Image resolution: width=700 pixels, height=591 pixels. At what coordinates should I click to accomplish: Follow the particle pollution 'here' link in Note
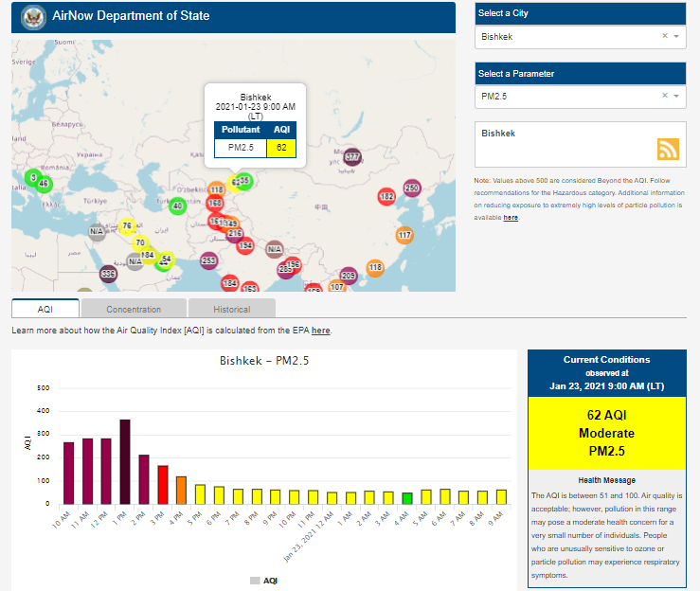click(511, 218)
